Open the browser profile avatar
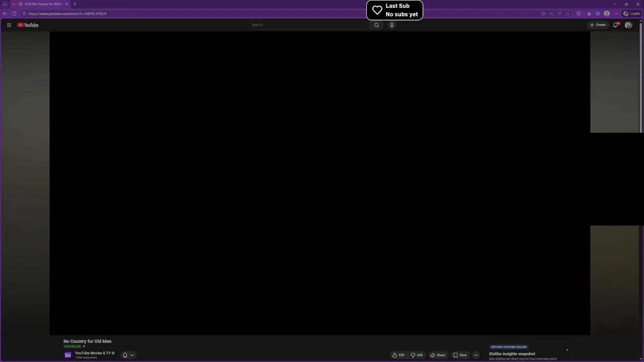The image size is (644, 362). [607, 14]
